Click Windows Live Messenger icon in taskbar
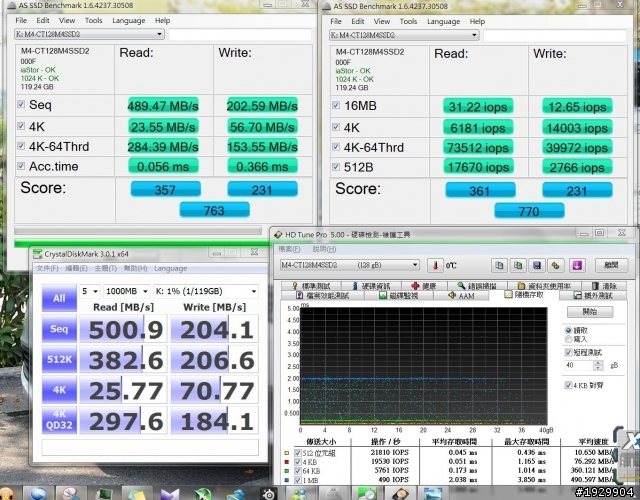Image resolution: width=640 pixels, height=500 pixels. [300, 494]
